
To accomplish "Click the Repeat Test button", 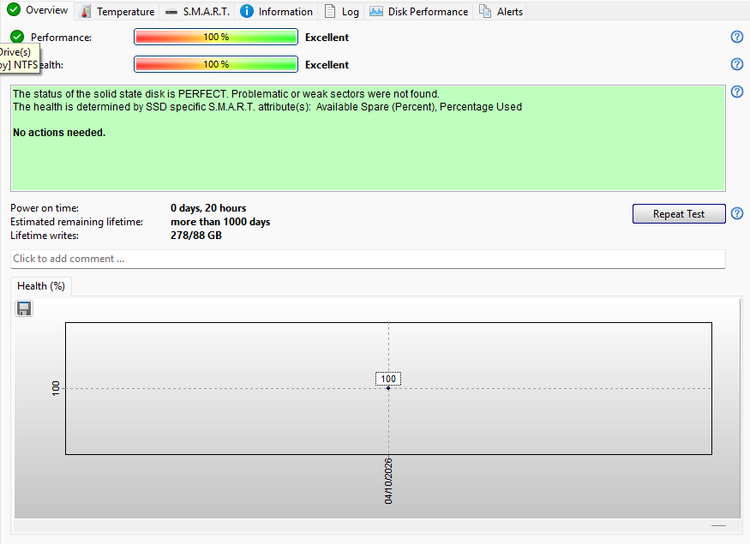I will pos(678,214).
